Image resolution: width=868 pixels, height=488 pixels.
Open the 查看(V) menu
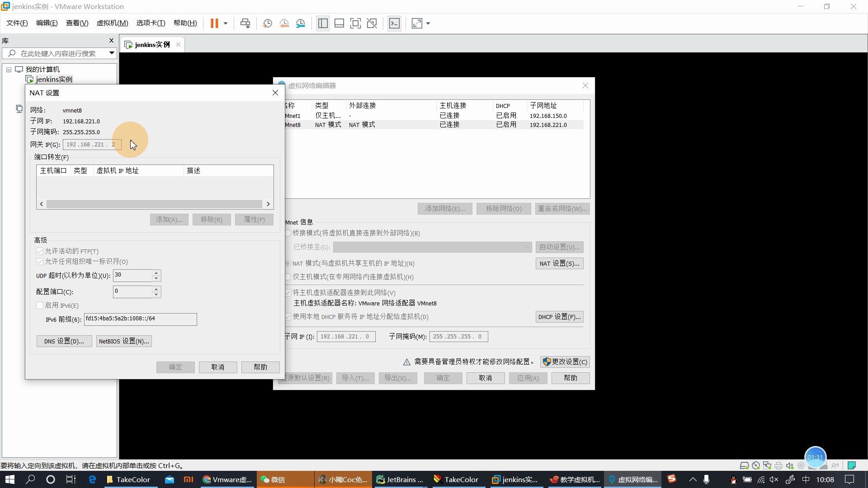click(x=77, y=23)
